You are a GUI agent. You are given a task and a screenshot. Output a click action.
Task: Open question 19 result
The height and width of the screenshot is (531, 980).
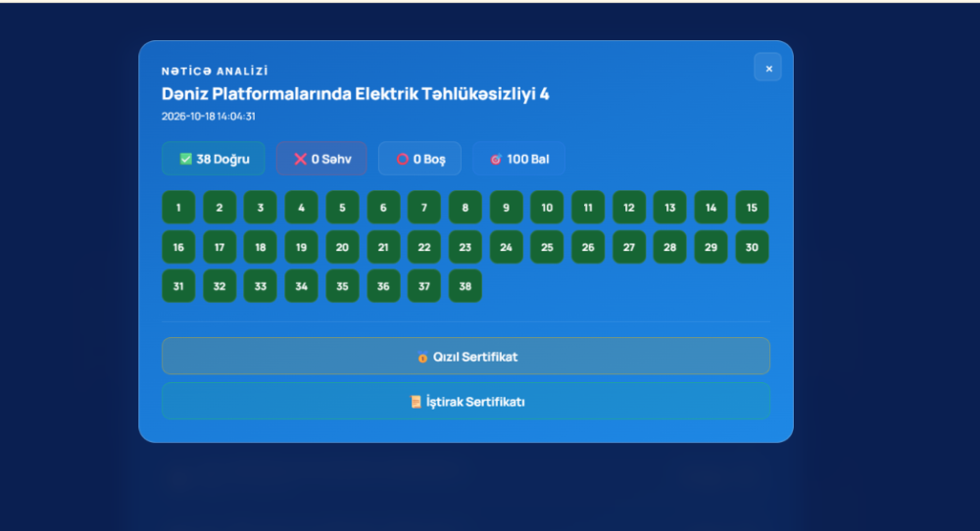point(301,248)
